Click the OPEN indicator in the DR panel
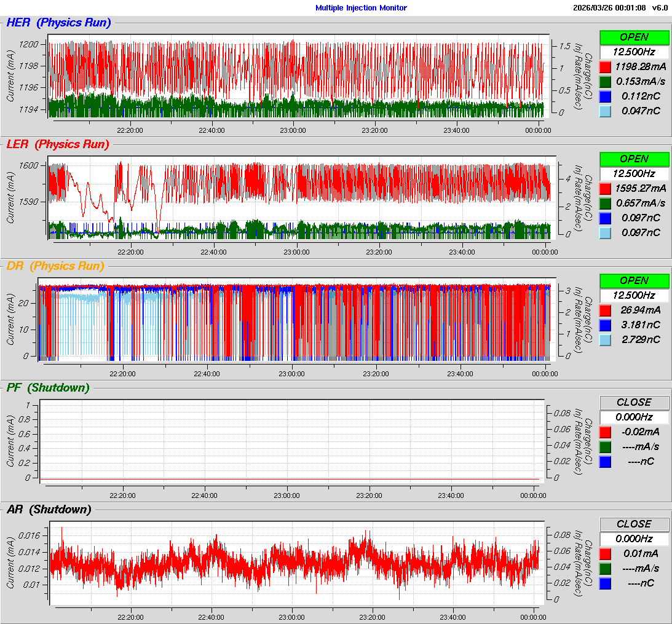672x624 pixels. point(634,280)
